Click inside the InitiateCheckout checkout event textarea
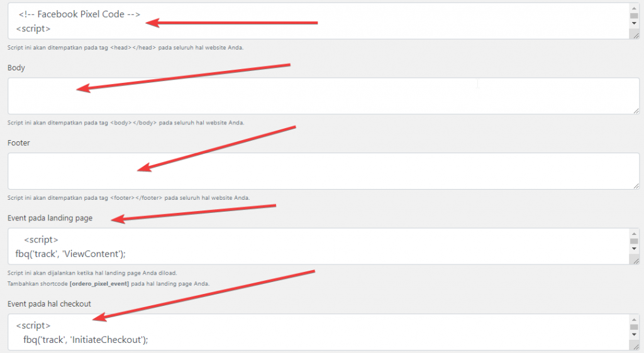Screen dimensions: 644x353 (x=318, y=332)
